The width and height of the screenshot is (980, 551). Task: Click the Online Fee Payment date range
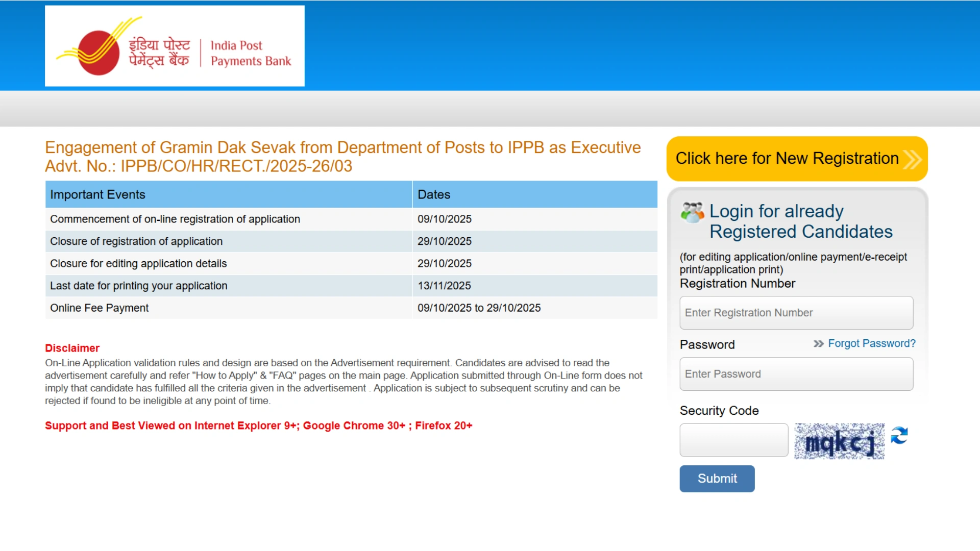(x=479, y=308)
